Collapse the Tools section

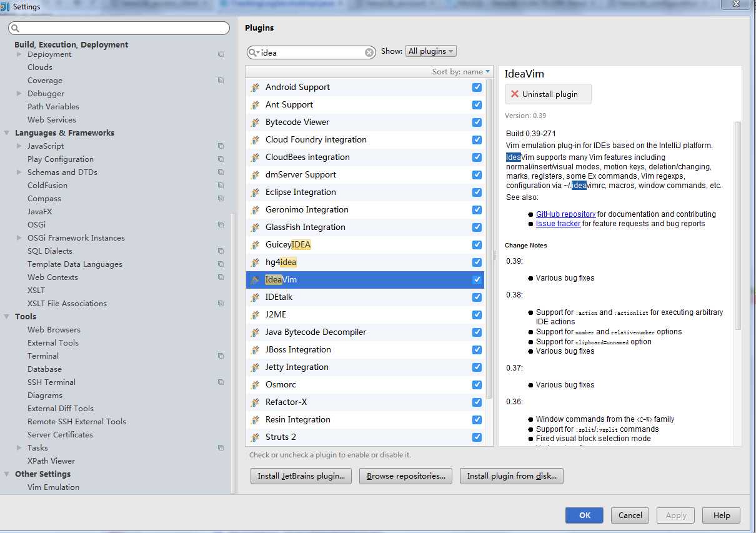click(x=7, y=317)
